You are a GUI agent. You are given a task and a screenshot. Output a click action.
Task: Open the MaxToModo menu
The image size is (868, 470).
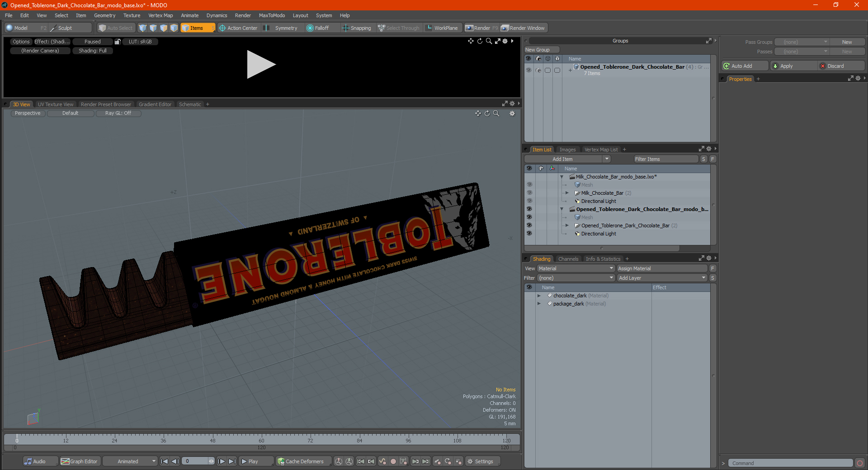272,15
